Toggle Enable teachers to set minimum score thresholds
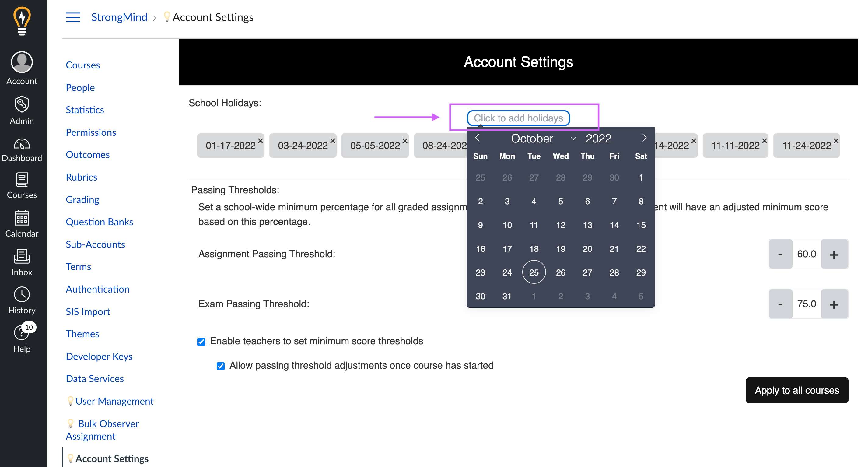The image size is (868, 467). click(201, 342)
